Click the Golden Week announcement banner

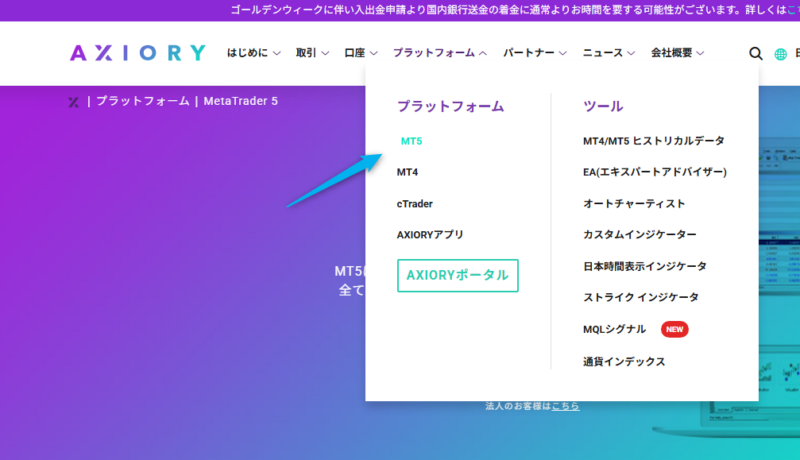400,10
